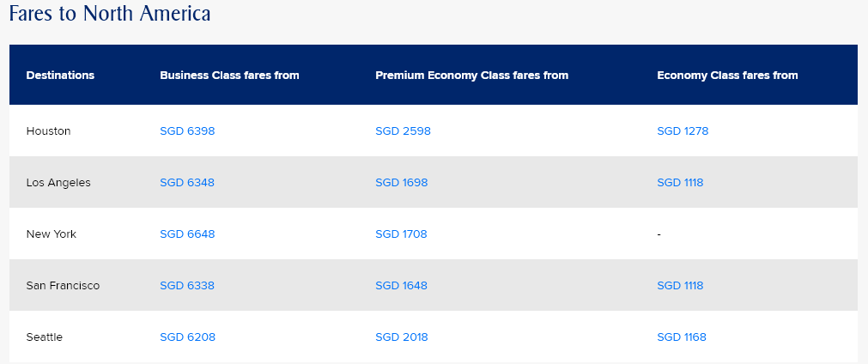Click the Economy Class fares from header
Screen dimensions: 868x364
click(x=727, y=76)
